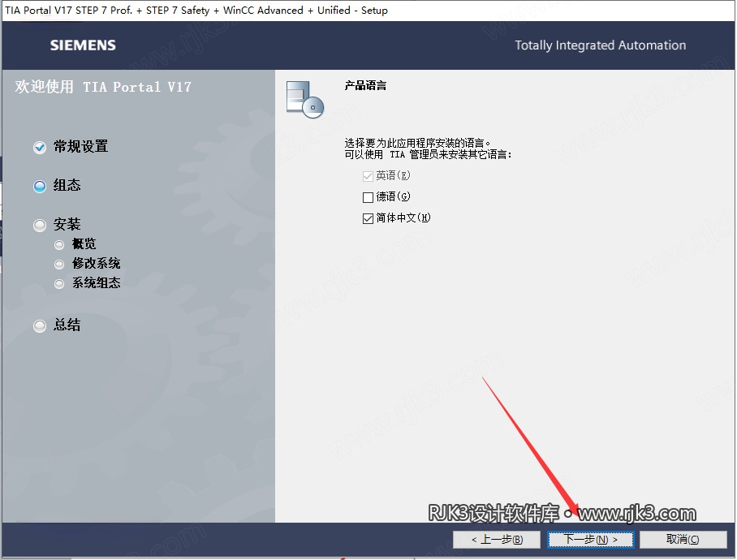Uncheck the 简体中文(H) language checkbox
Viewport: 737px width, 560px height.
coord(368,218)
